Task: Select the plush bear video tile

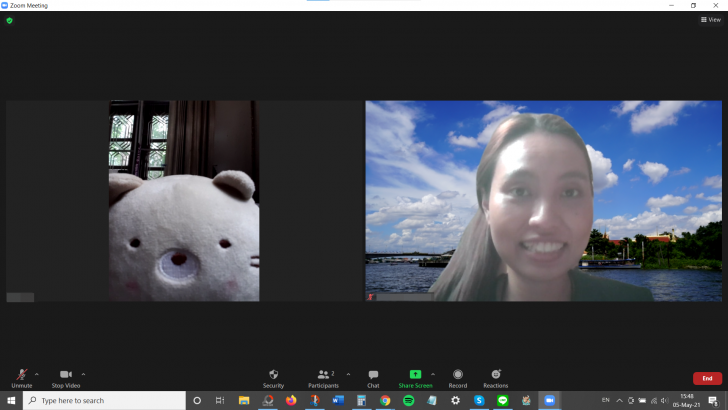Action: (x=184, y=201)
